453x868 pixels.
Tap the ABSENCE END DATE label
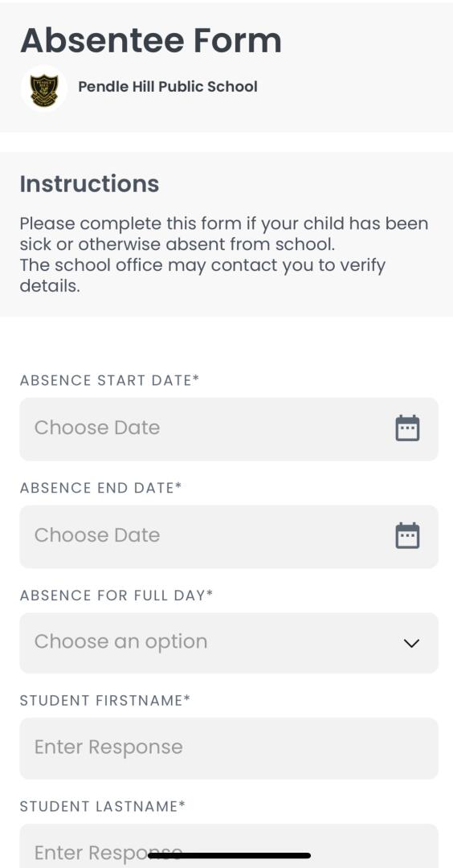click(x=100, y=488)
